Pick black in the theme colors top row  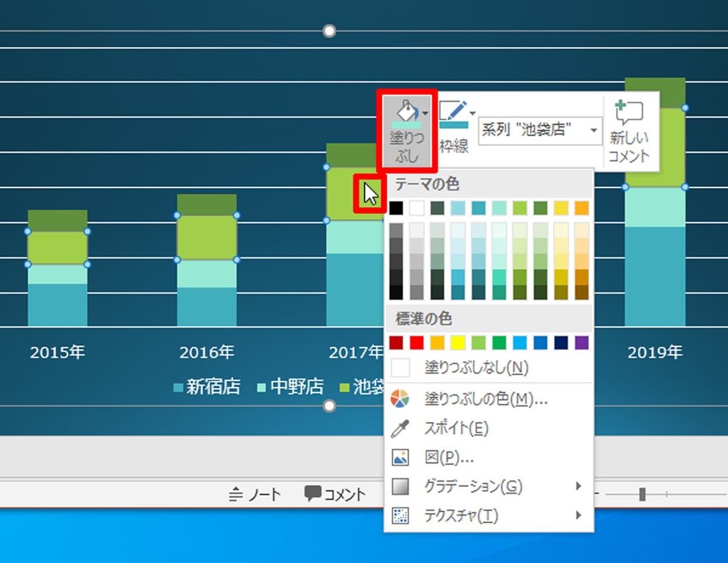tap(396, 208)
